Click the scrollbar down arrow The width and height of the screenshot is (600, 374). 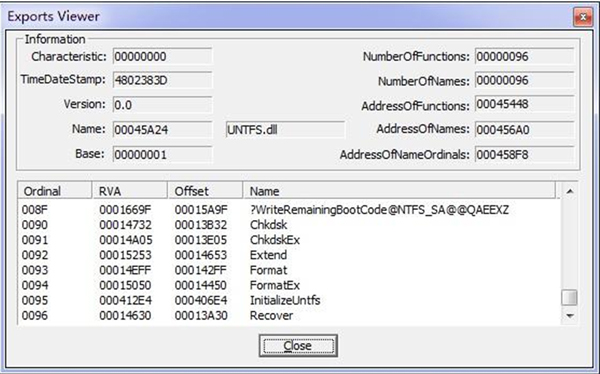(x=569, y=316)
